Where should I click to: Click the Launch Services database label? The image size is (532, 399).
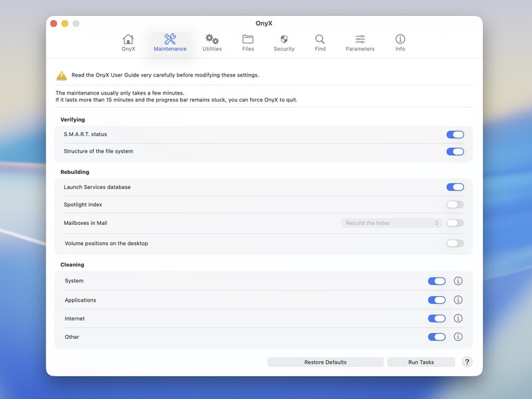click(97, 187)
